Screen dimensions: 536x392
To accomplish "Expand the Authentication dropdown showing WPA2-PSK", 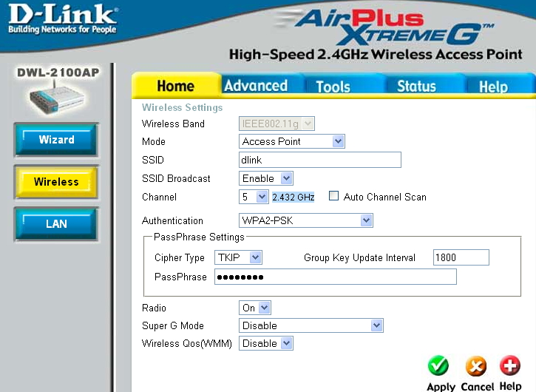I will coord(306,220).
